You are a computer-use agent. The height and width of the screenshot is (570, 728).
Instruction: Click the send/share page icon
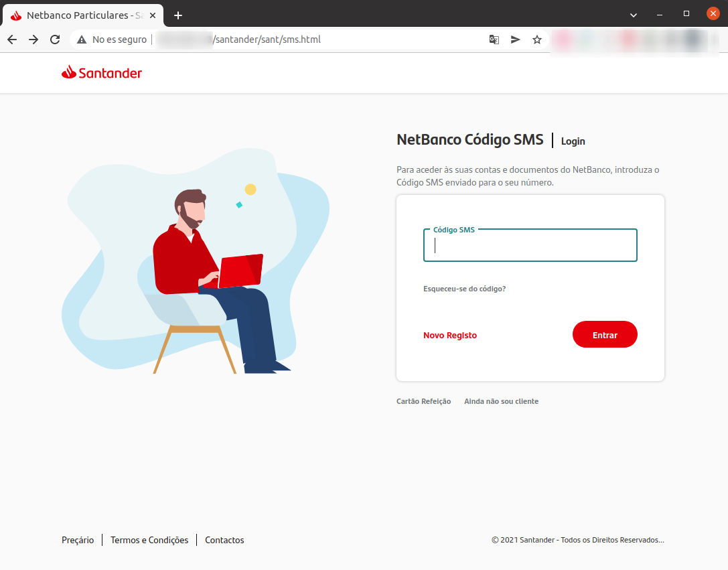515,40
